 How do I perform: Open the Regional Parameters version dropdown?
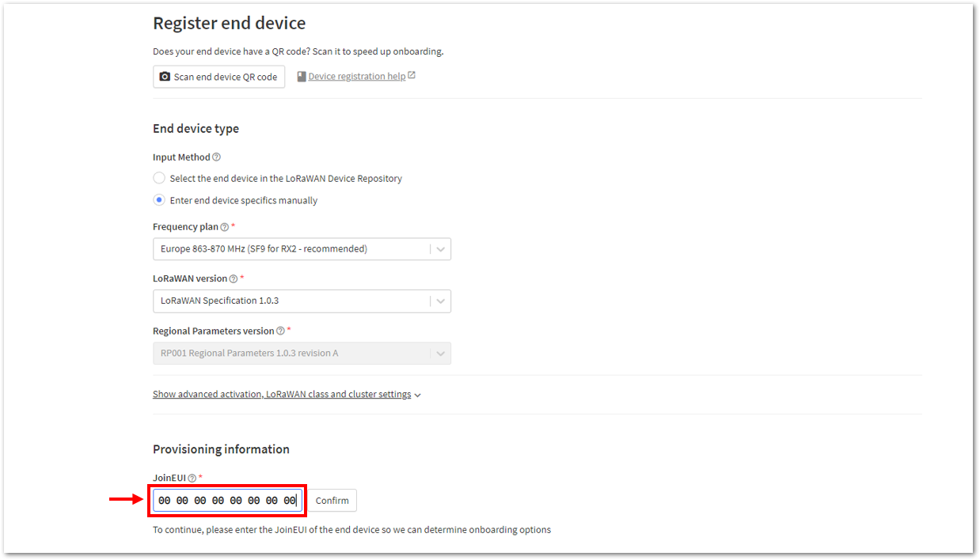point(302,353)
